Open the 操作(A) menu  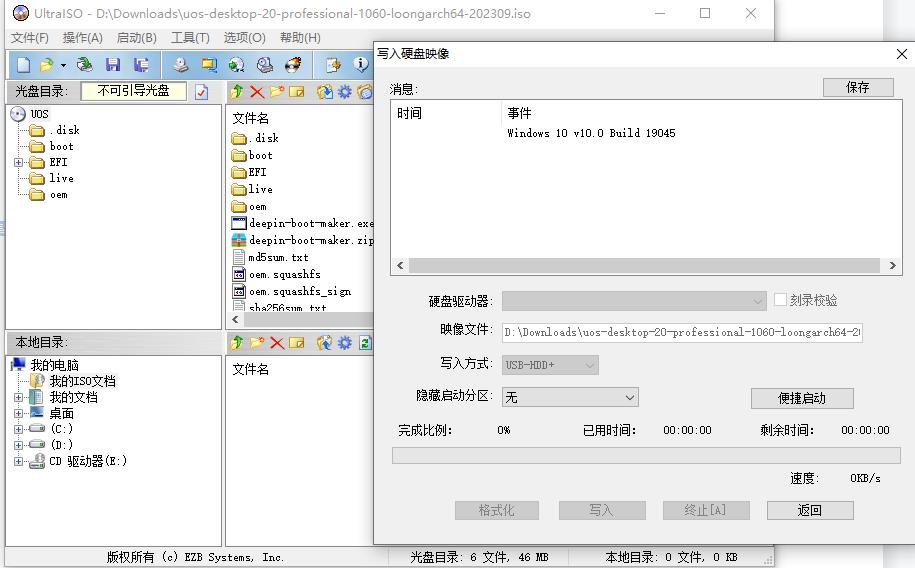click(83, 38)
